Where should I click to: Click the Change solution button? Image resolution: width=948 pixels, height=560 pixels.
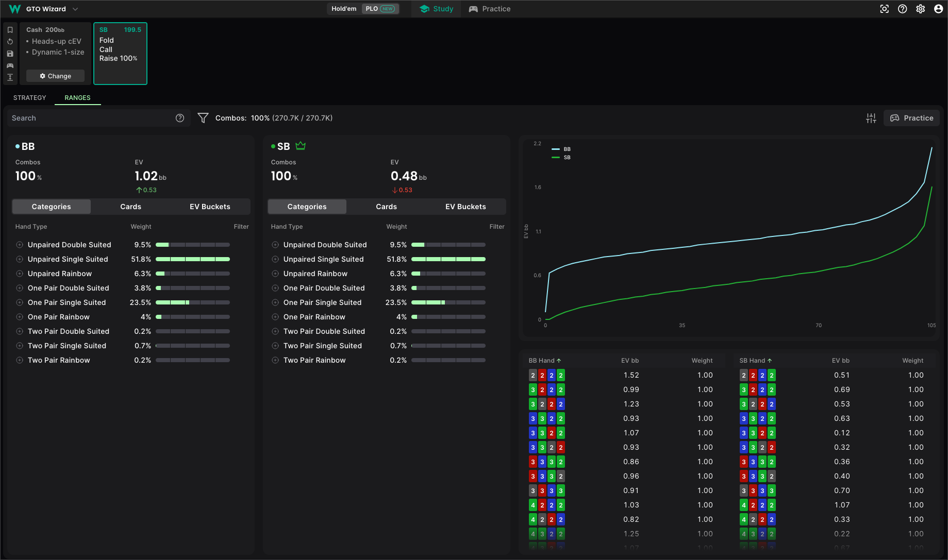coord(55,76)
